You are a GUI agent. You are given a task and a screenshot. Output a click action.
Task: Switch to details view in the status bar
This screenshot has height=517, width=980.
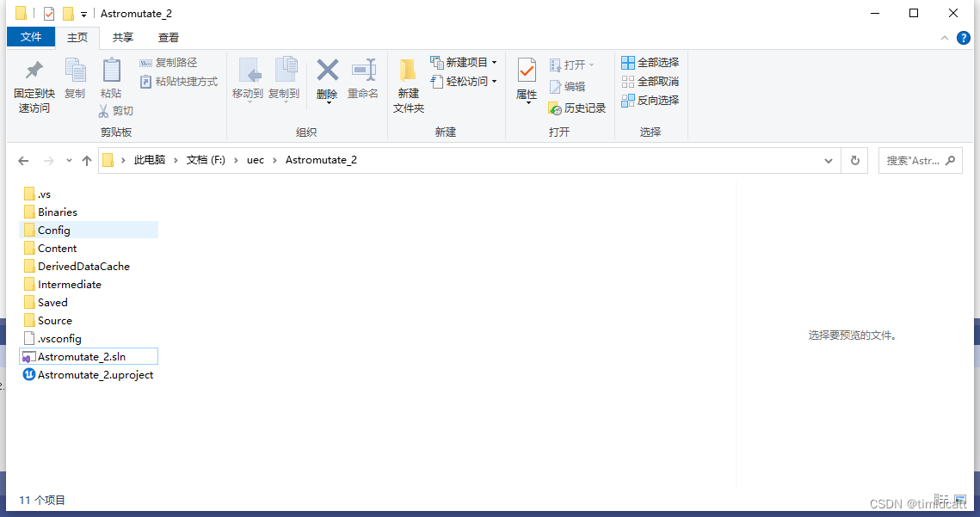pos(941,500)
